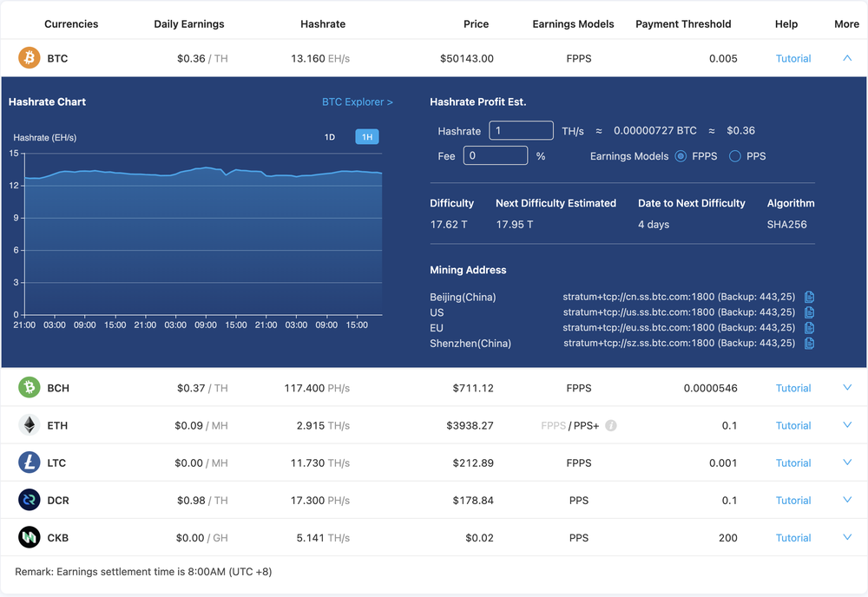This screenshot has width=868, height=597.
Task: Copy the US stratum mining address
Action: point(808,312)
